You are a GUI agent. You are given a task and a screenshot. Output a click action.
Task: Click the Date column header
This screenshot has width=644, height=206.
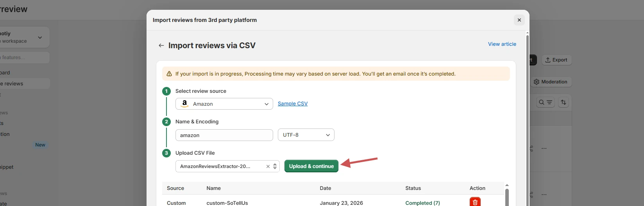click(326, 188)
